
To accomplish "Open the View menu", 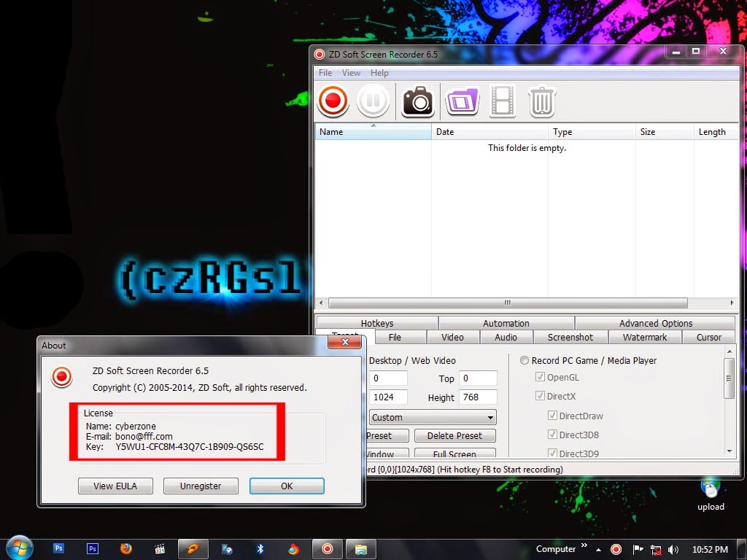I will [351, 73].
